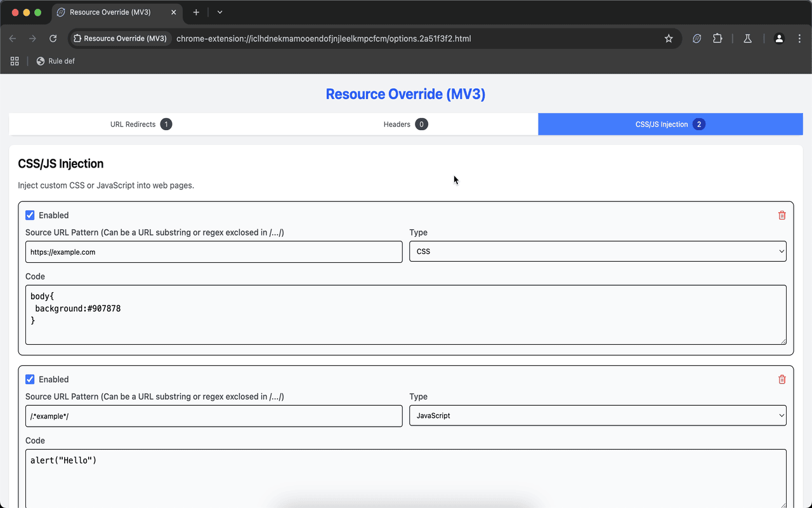Viewport: 812px width, 508px height.
Task: Open the Type dropdown set to CSS
Action: pos(598,251)
